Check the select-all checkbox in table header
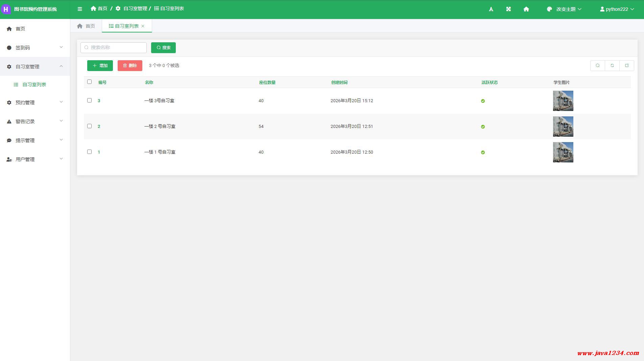 (x=89, y=82)
